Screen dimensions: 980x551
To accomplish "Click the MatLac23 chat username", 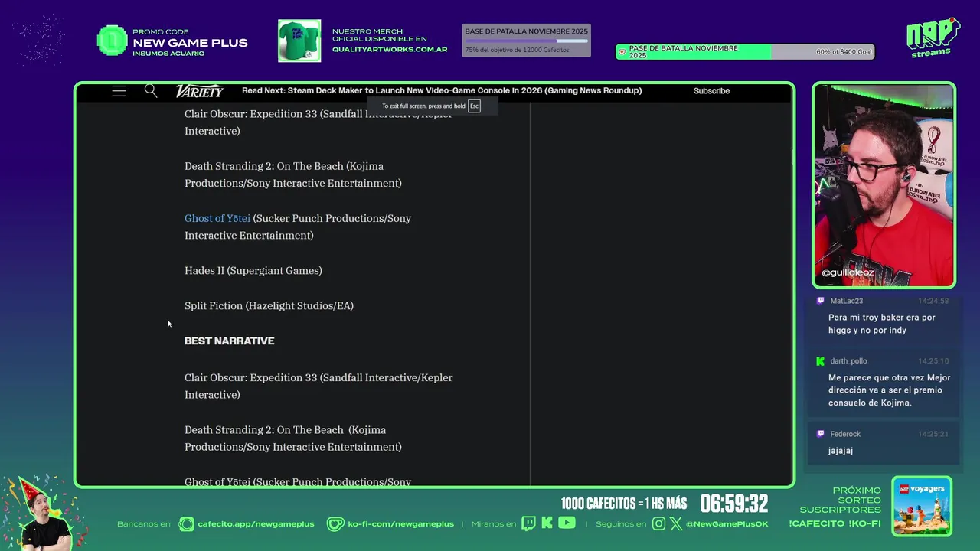I will (846, 301).
